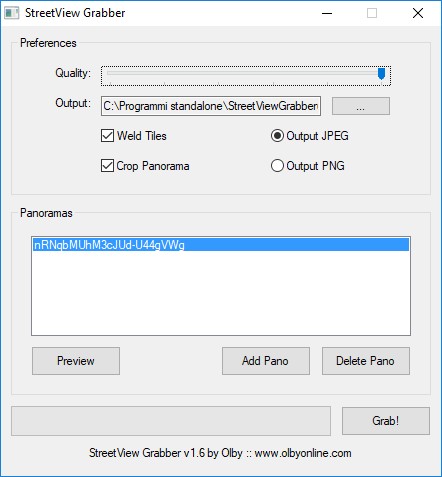Select panorama entry nRNqbMUhM3cJUd-U44gVWg
The width and height of the screenshot is (442, 477).
click(221, 245)
